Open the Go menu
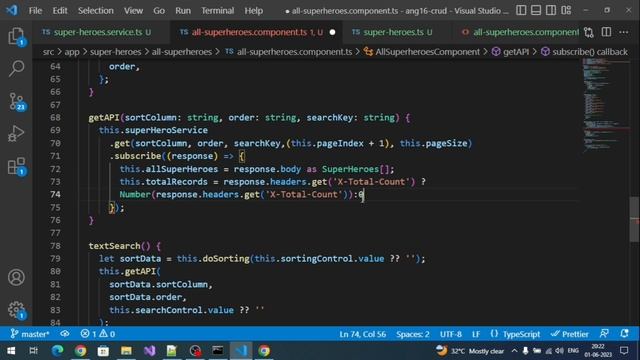Image resolution: width=640 pixels, height=360 pixels. click(159, 11)
